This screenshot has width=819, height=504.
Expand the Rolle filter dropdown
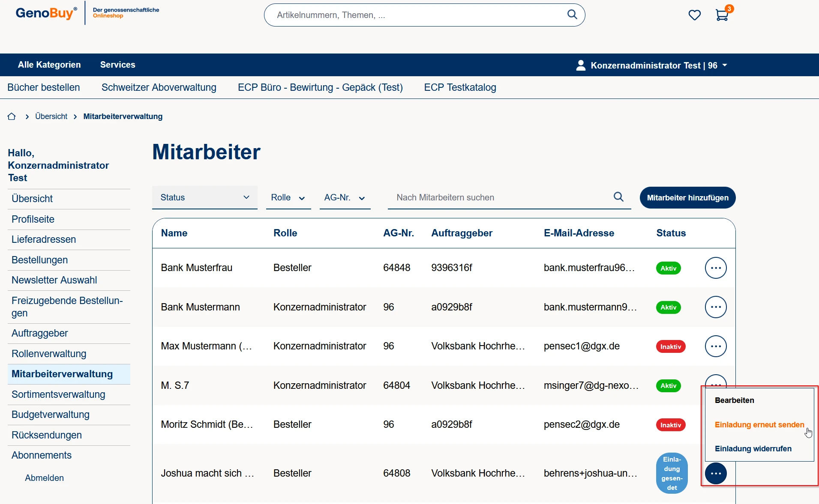tap(288, 198)
